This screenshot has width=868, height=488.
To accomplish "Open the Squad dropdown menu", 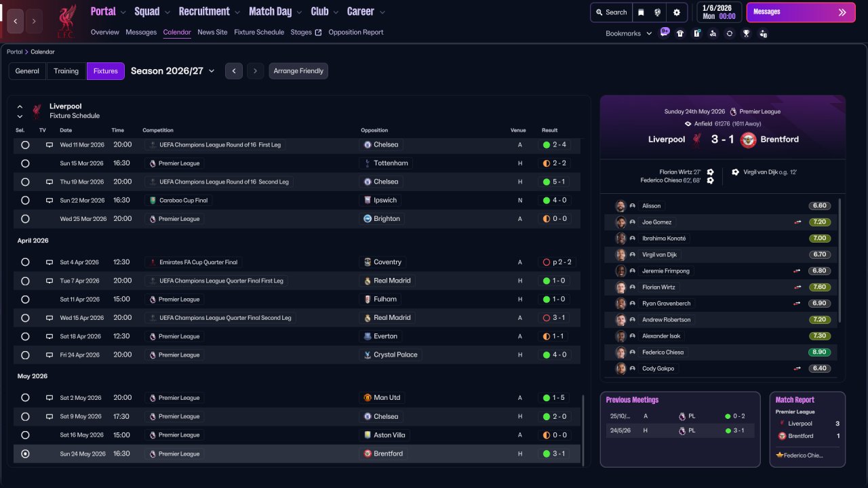I will click(153, 12).
